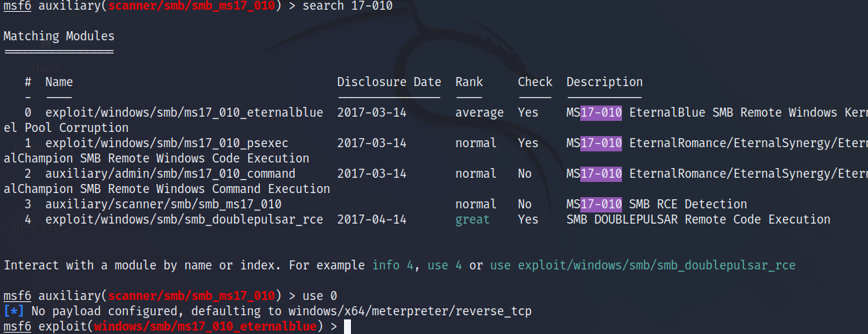The image size is (868, 334).
Task: Click the 'search 17-010' command text
Action: pos(347,6)
